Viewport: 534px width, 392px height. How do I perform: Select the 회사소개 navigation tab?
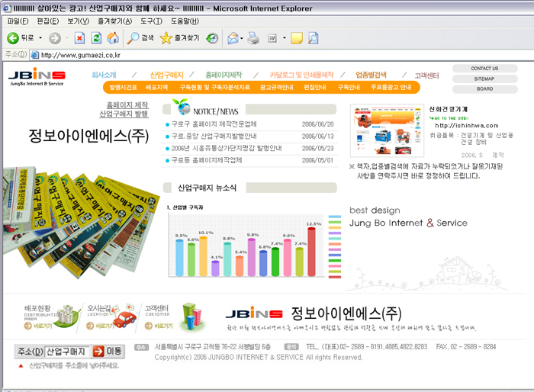click(104, 75)
